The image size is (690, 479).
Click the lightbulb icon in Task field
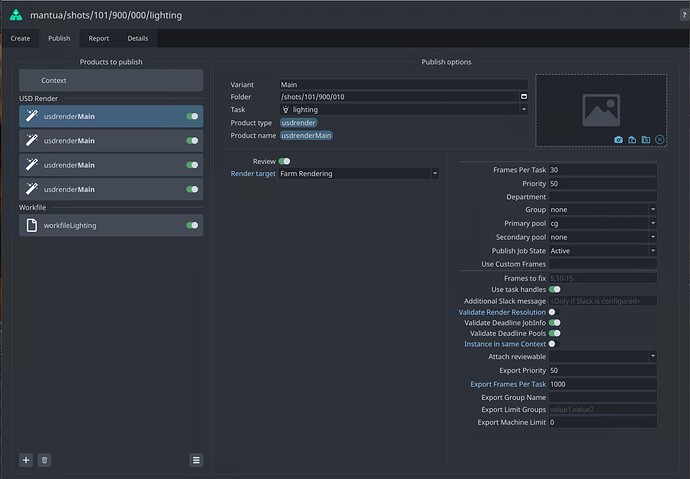coord(286,110)
